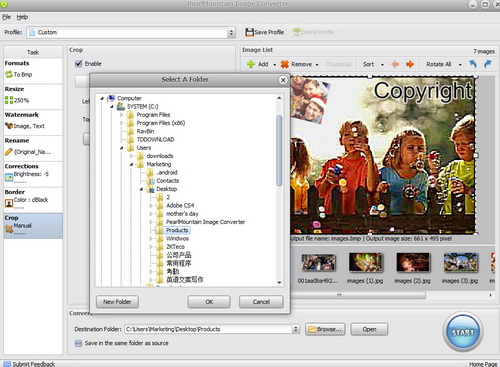Click the Browse... button
The width and height of the screenshot is (500, 367).
[x=325, y=329]
